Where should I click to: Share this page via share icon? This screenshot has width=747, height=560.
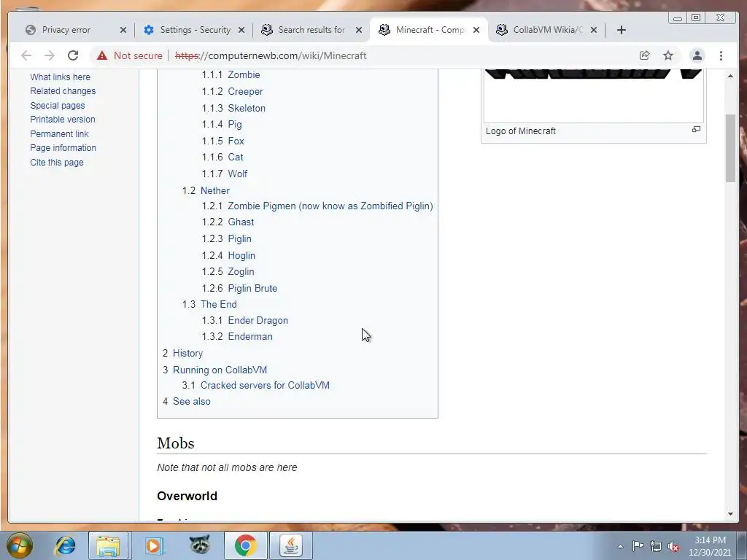click(645, 55)
